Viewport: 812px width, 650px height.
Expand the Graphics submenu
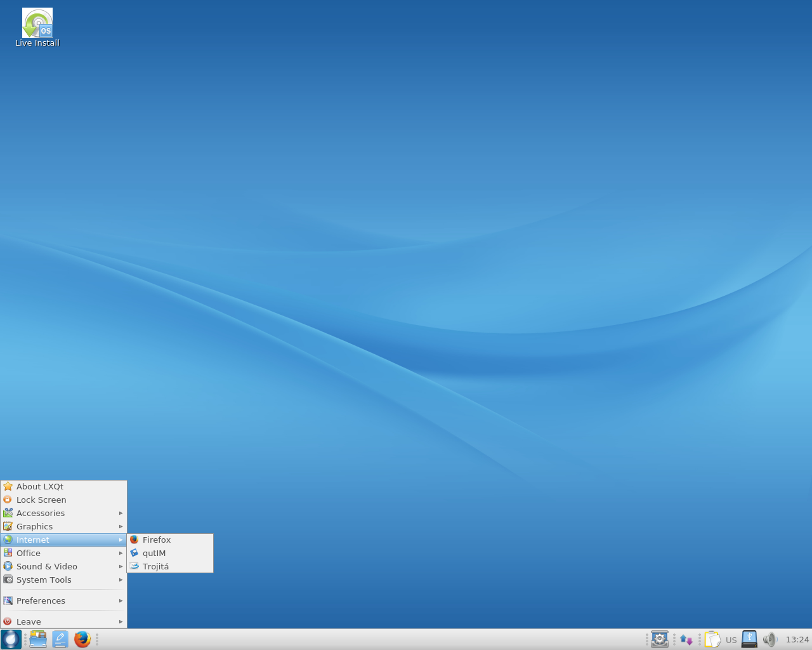63,526
